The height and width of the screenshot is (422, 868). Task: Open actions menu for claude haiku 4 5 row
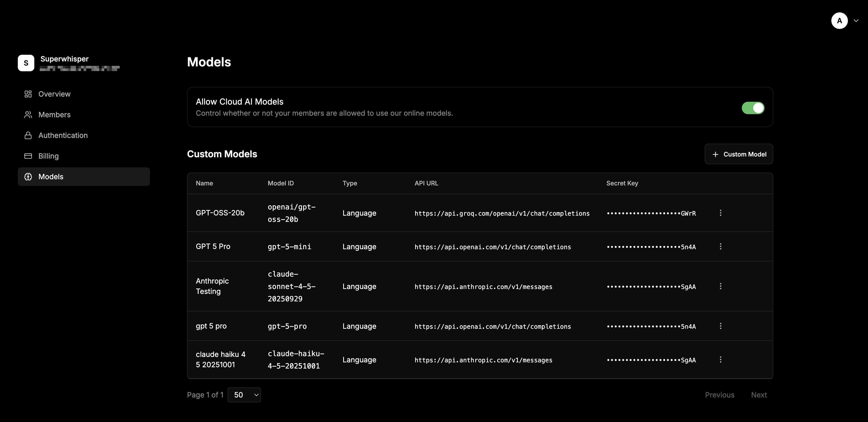click(x=720, y=360)
